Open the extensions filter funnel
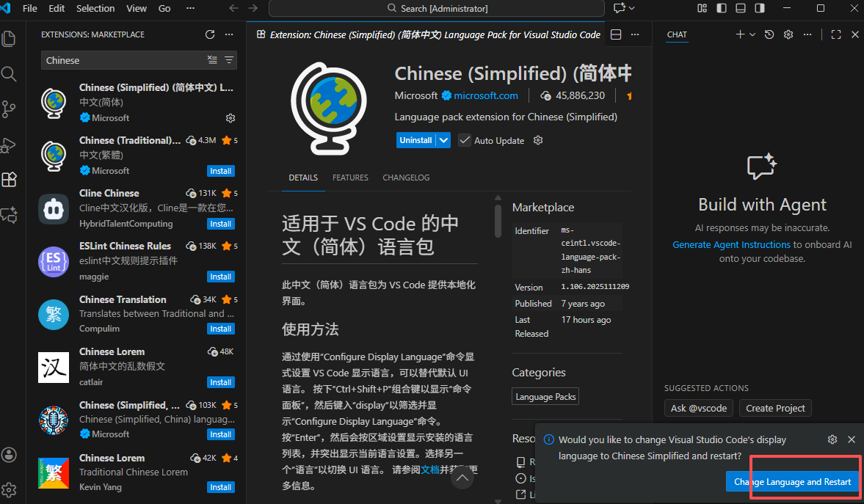The height and width of the screenshot is (504, 864). (229, 60)
